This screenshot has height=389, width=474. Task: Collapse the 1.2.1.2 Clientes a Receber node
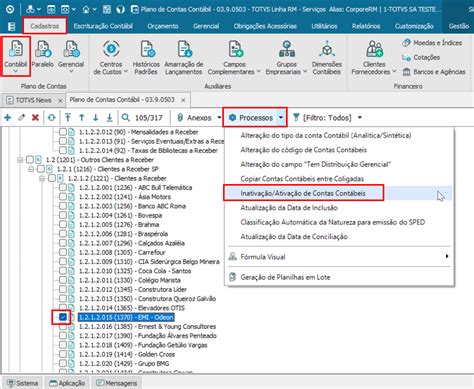click(x=42, y=179)
